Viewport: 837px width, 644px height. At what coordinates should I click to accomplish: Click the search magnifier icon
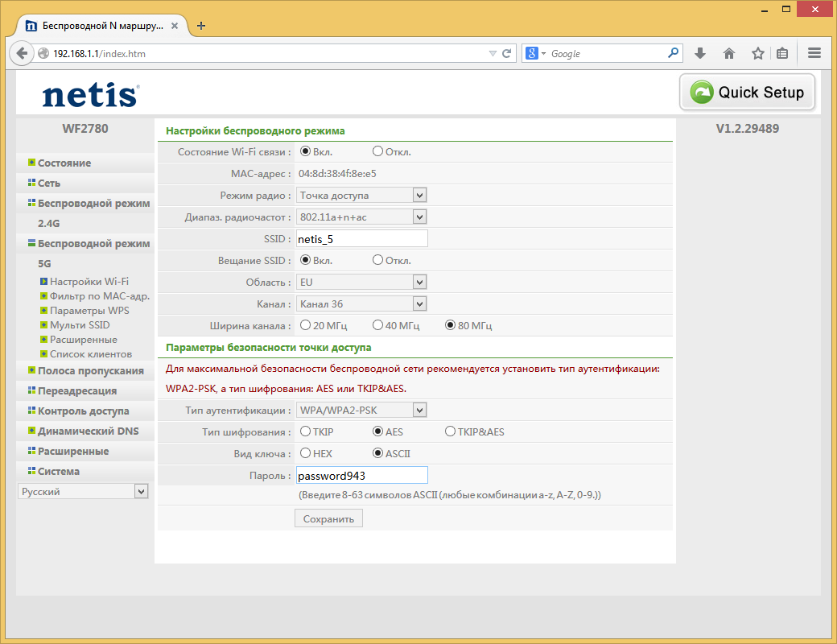click(673, 53)
